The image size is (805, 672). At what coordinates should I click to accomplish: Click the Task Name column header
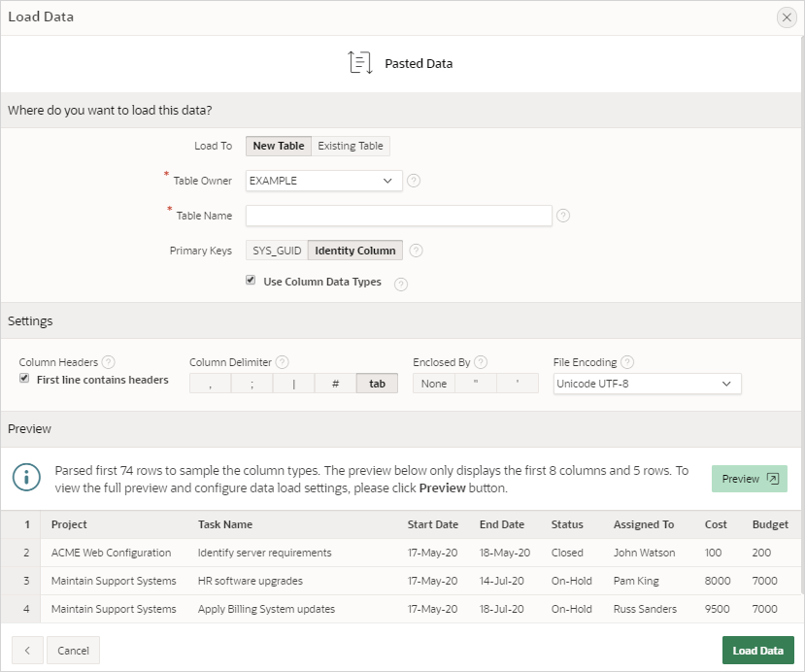pos(225,524)
